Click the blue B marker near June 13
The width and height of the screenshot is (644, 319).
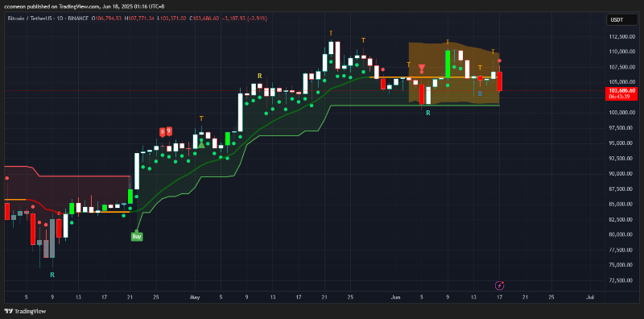click(x=480, y=93)
